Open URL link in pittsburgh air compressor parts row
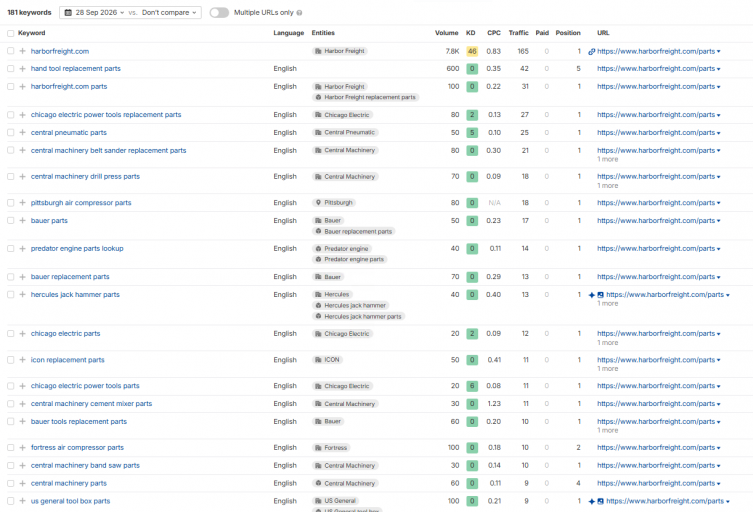Image resolution: width=753 pixels, height=512 pixels. pyautogui.click(x=656, y=203)
